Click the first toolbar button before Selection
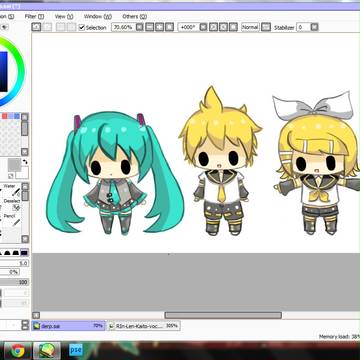The width and height of the screenshot is (360, 360). coord(36,27)
